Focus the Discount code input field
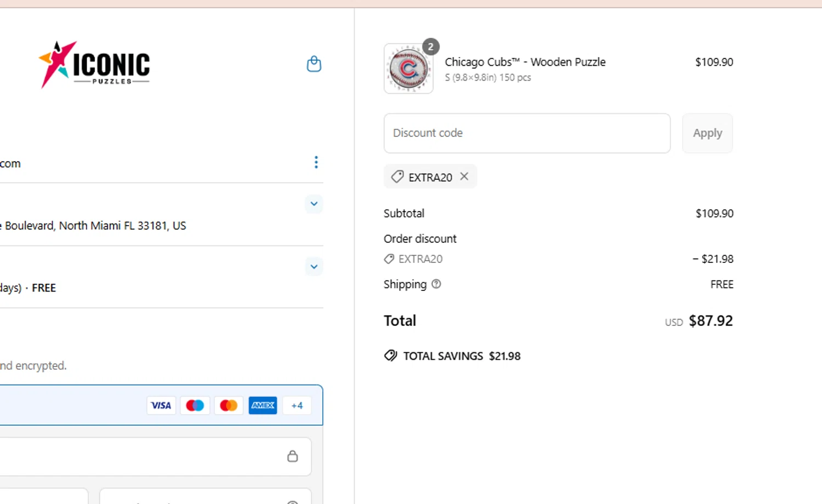The image size is (822, 504). pos(527,133)
